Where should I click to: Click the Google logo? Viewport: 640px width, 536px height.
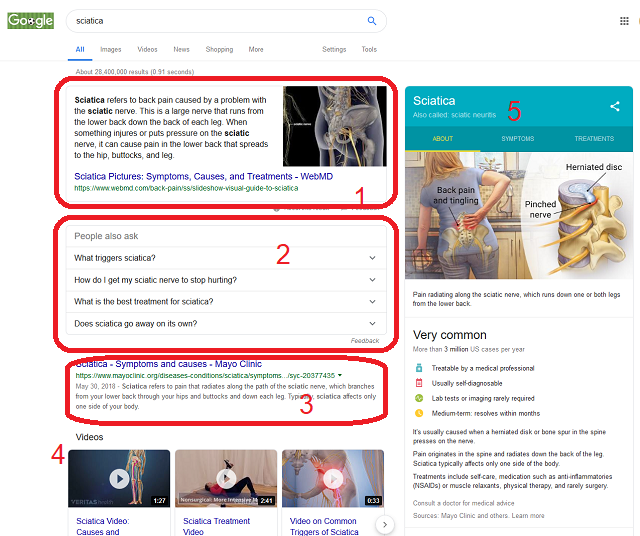point(31,21)
